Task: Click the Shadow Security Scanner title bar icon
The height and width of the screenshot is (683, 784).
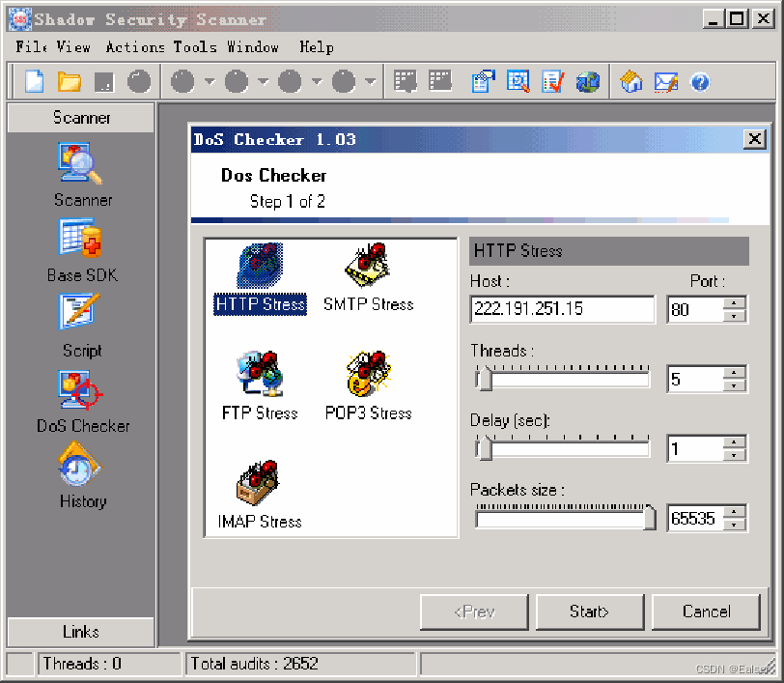Action: point(20,19)
